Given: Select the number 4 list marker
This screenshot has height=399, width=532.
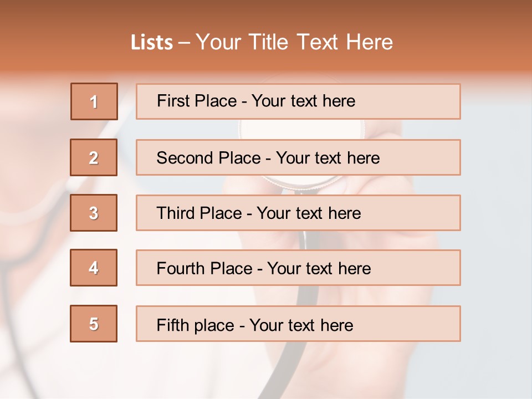Looking at the screenshot, I should (x=94, y=268).
